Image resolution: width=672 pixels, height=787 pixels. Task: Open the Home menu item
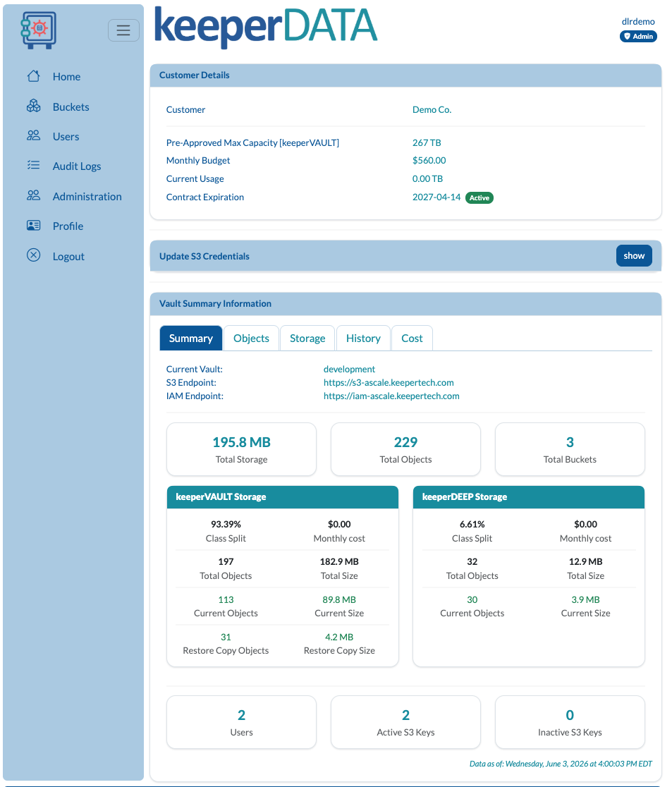pyautogui.click(x=67, y=76)
